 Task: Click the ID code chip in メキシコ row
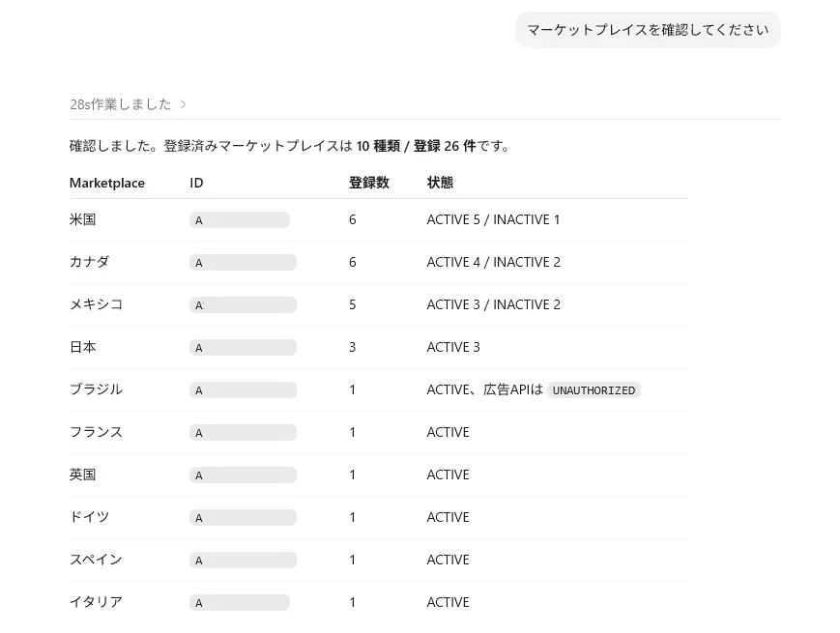243,305
